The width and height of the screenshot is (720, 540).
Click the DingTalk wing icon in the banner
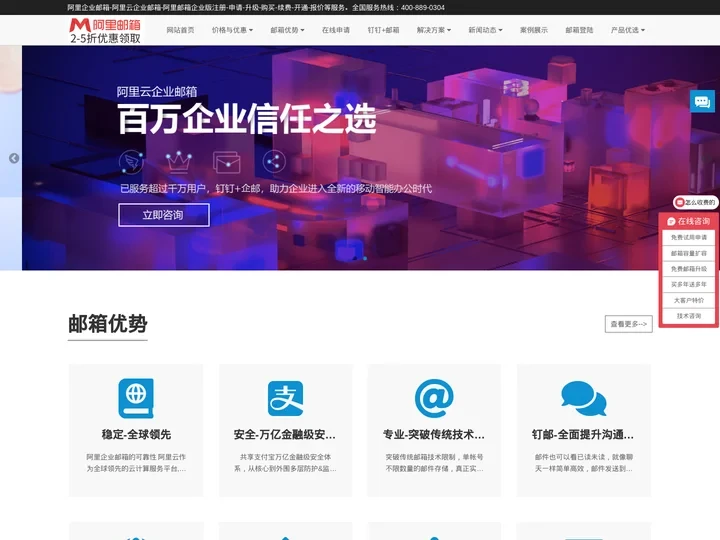click(x=131, y=162)
